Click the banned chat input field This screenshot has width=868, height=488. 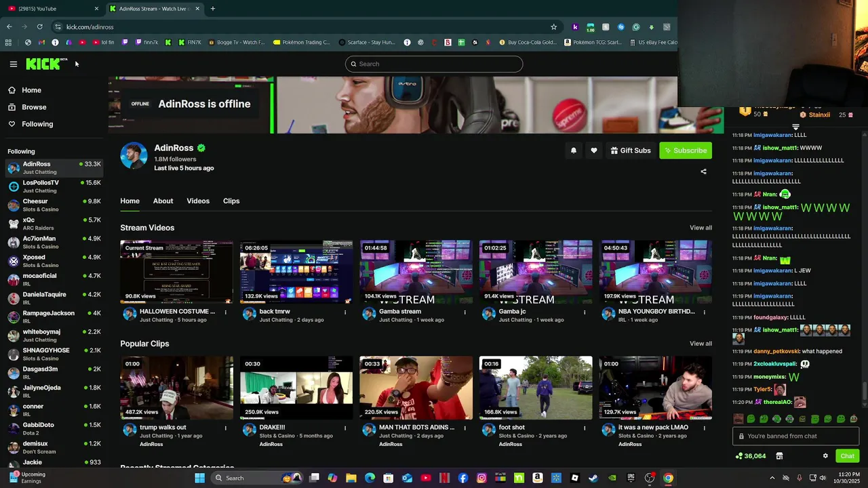coord(795,436)
